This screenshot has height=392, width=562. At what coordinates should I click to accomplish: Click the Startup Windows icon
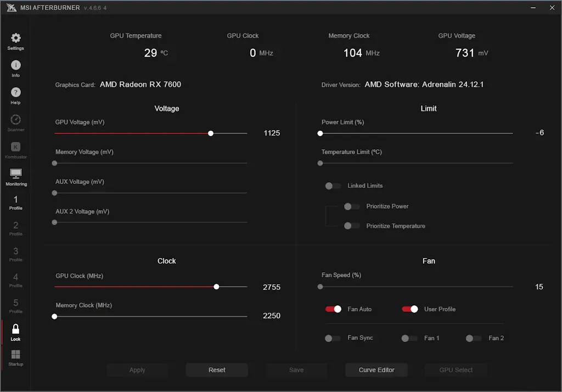tap(16, 354)
